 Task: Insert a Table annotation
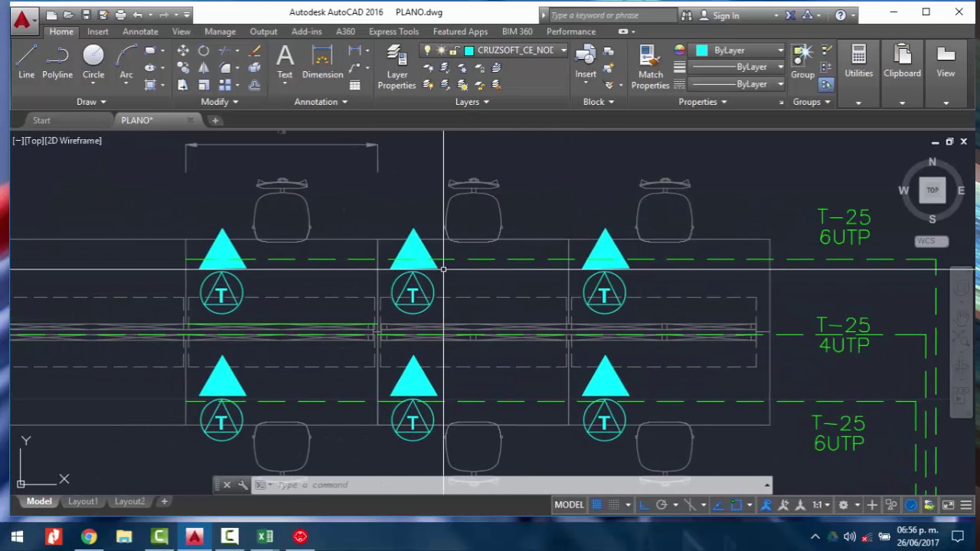pos(354,85)
